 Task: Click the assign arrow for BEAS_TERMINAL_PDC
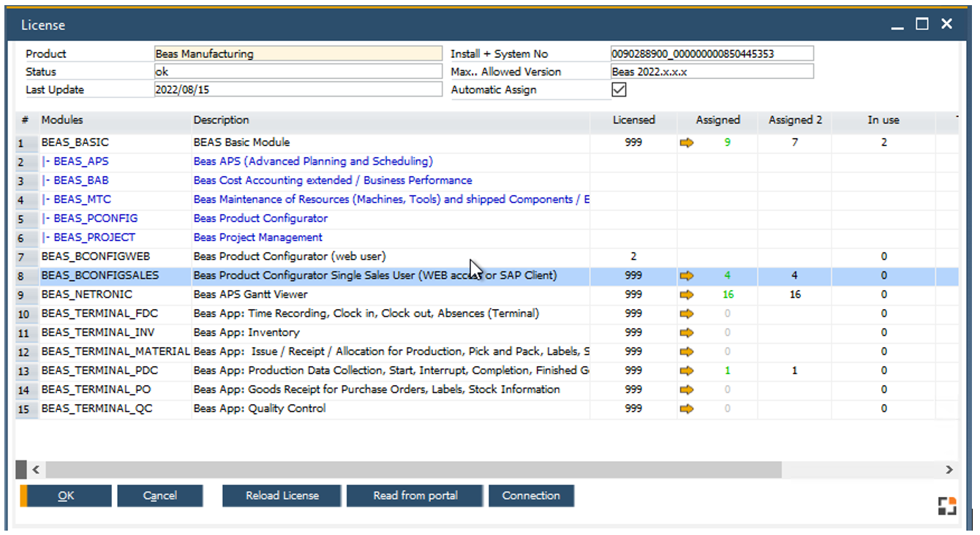(x=687, y=370)
